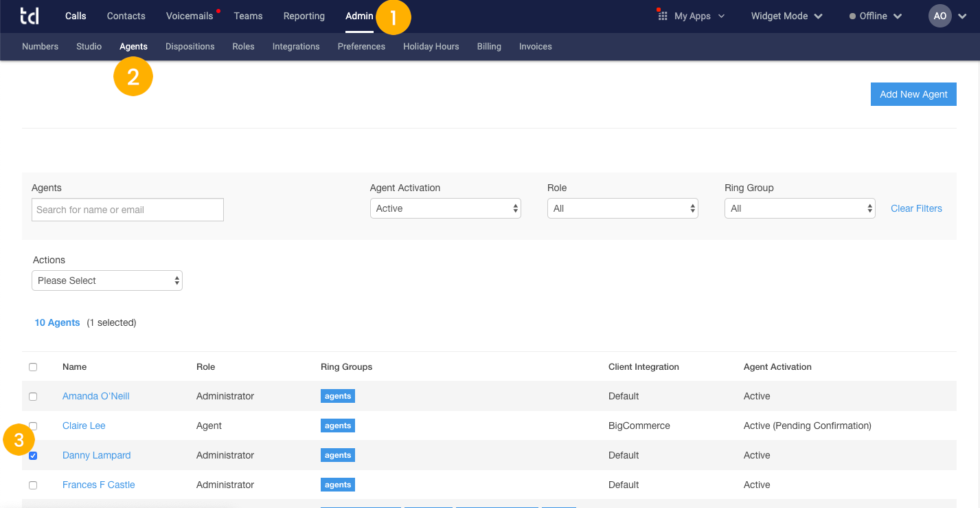The image size is (980, 508).
Task: Expand the My Apps dropdown
Action: tap(699, 16)
